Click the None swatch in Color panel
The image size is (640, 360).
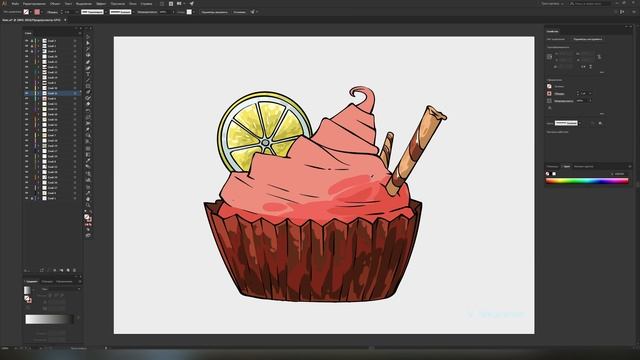point(548,174)
